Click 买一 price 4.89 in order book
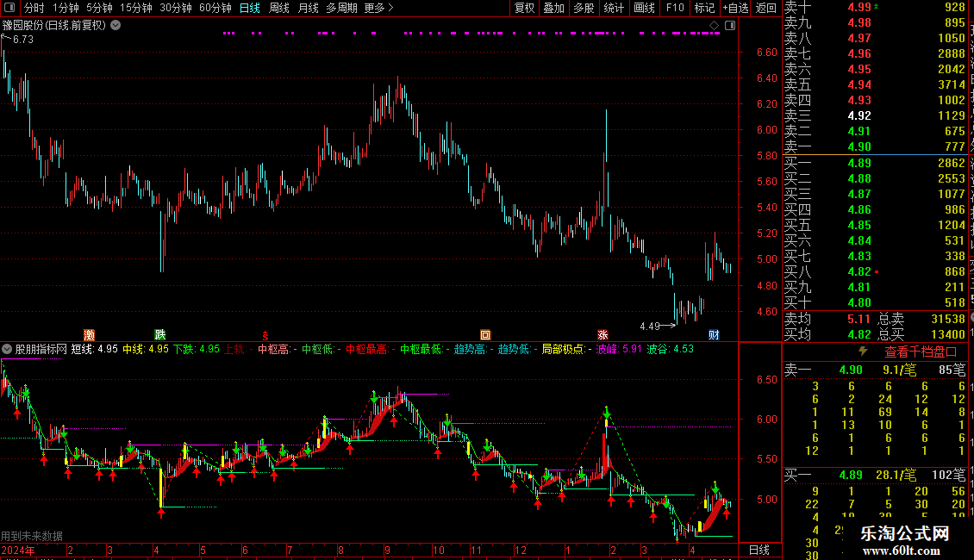The image size is (974, 560). point(859,163)
